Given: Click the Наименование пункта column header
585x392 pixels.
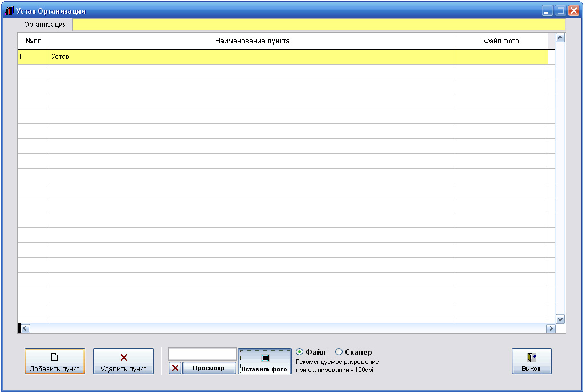Looking at the screenshot, I should click(252, 41).
